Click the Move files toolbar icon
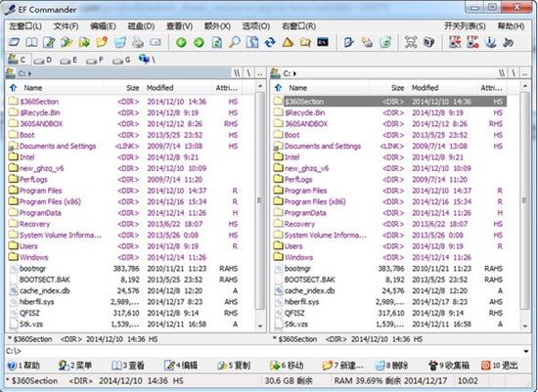 coord(84,42)
